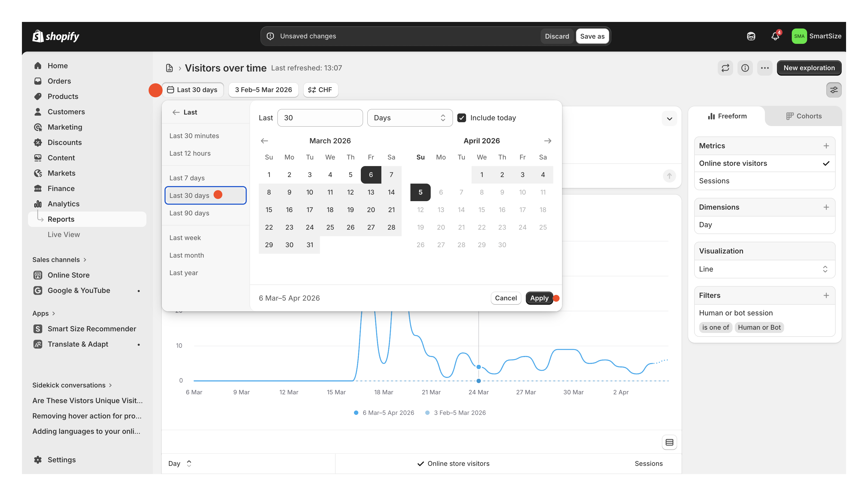Open the report info icon

[745, 68]
